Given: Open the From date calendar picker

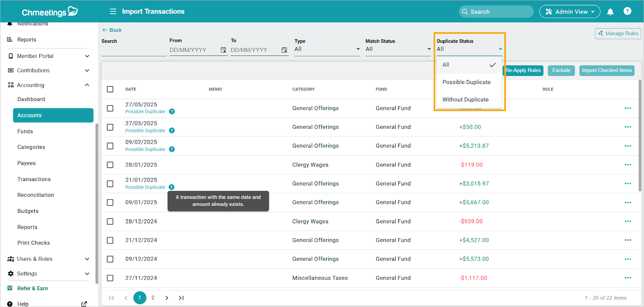Looking at the screenshot, I should pos(223,50).
